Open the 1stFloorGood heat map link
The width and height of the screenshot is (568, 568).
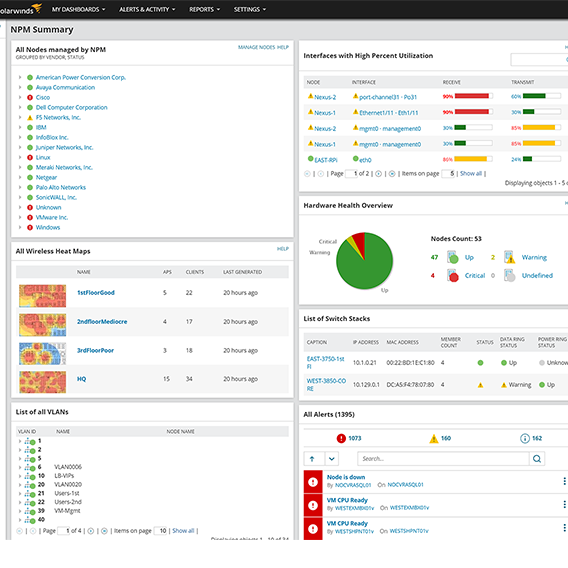coord(96,293)
